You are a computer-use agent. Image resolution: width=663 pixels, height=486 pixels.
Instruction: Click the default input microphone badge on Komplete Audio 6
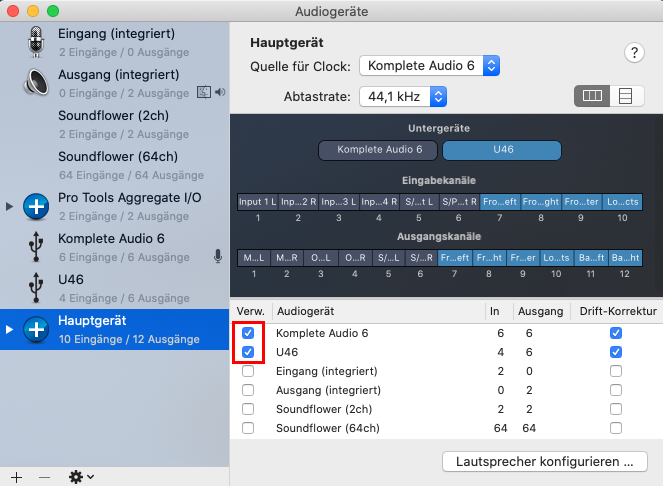(x=218, y=256)
